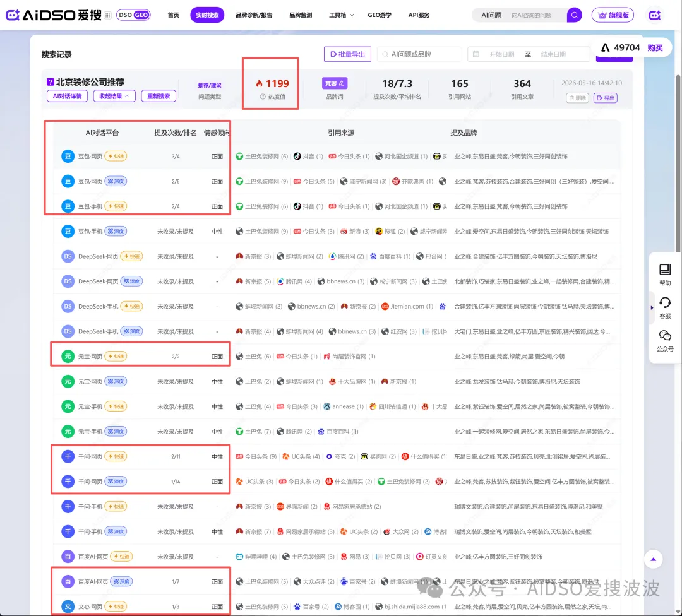Screen dimensions: 682x616
Task: Select the 实时搜索 tab
Action: click(207, 15)
